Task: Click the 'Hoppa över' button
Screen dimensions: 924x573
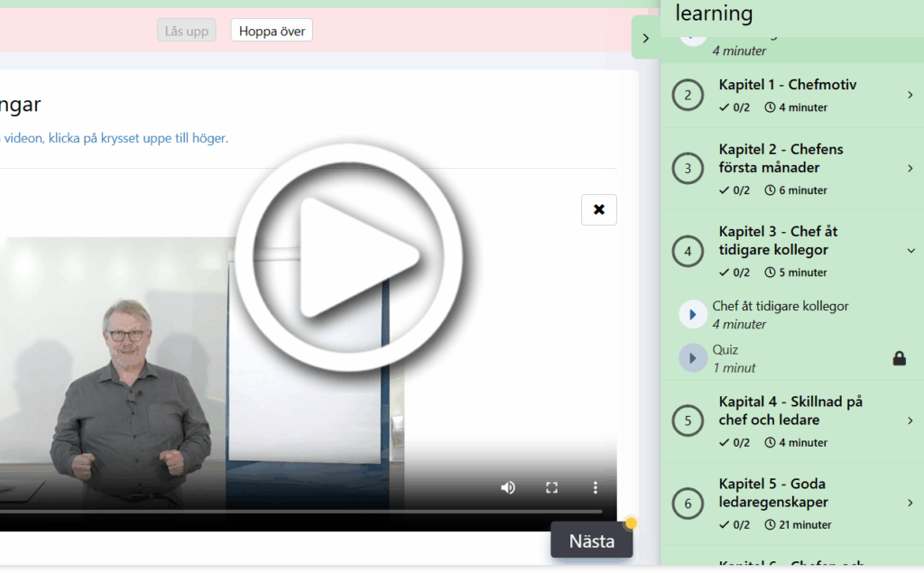Action: 272,32
